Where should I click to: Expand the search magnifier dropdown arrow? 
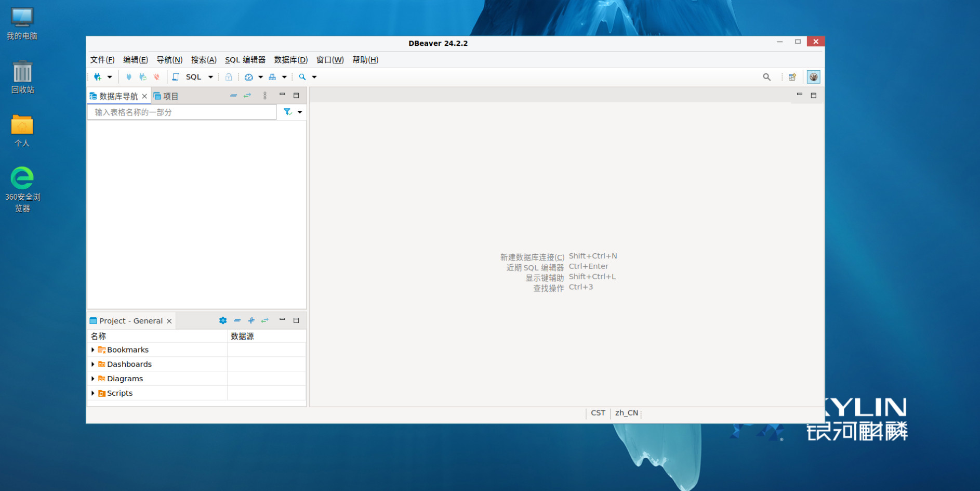[x=314, y=77]
